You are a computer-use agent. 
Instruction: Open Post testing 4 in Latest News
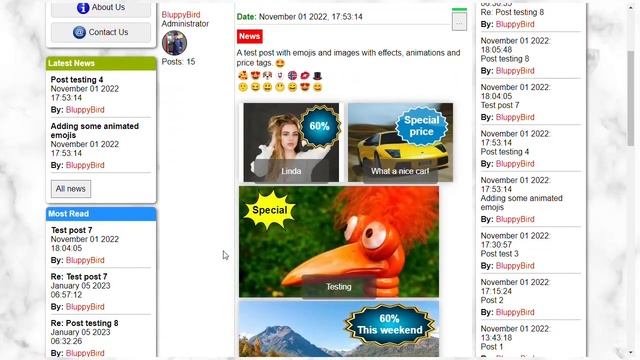(77, 80)
